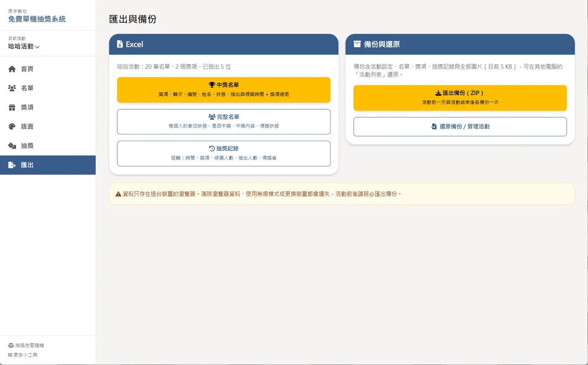The image size is (588, 365).
Task: Select the 匯出 menu label
Action: tap(27, 165)
